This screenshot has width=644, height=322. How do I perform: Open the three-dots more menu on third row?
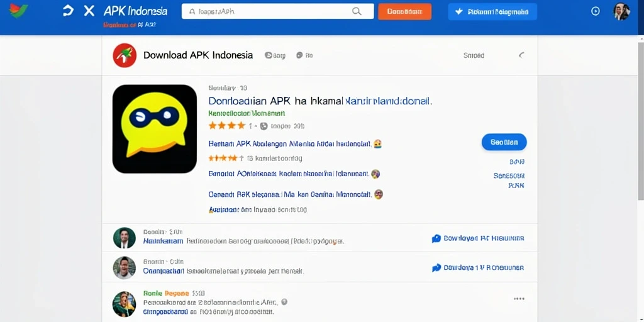point(519,299)
